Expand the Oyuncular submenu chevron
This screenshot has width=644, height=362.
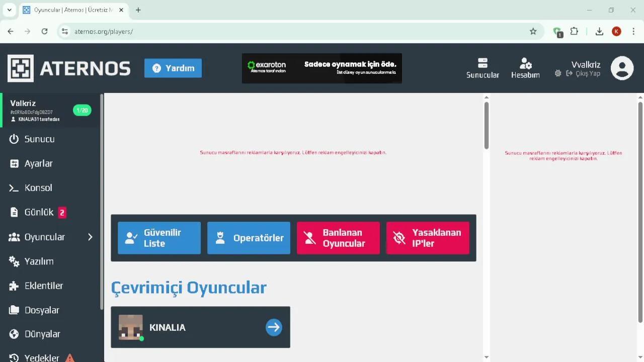(91, 237)
